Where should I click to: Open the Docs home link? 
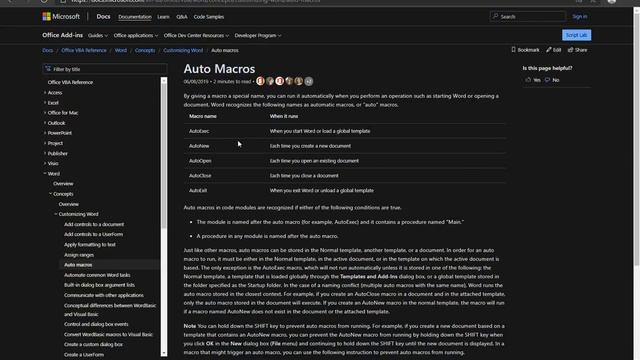[x=103, y=17]
